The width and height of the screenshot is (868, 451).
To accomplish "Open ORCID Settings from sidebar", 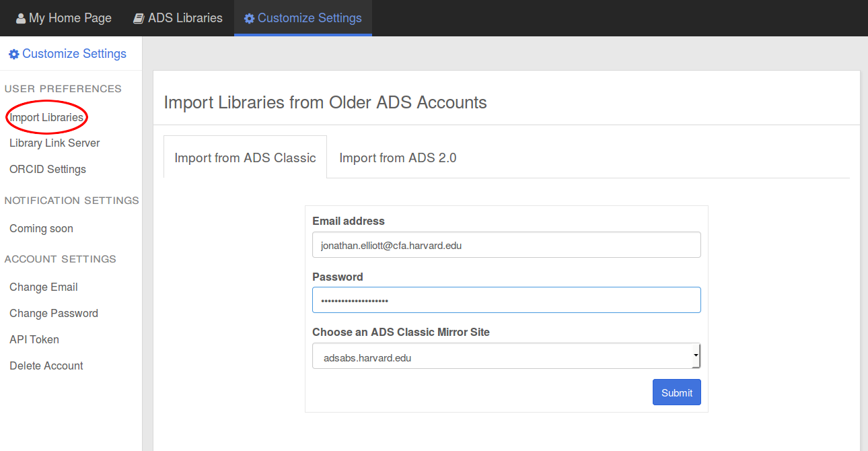I will pos(48,170).
